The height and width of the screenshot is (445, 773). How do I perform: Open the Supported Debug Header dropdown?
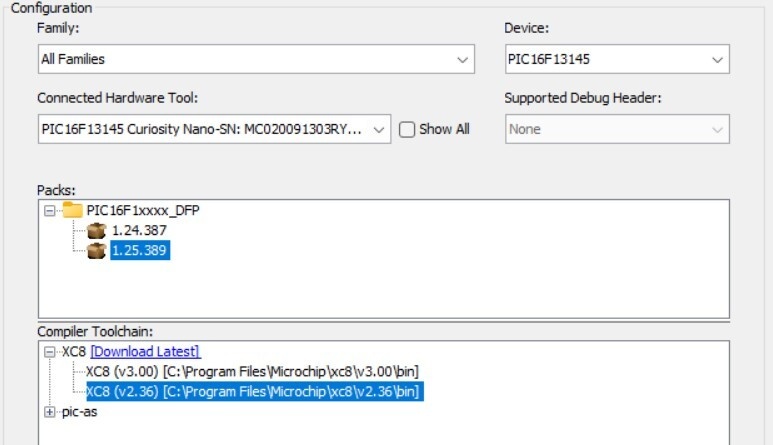[x=617, y=129]
